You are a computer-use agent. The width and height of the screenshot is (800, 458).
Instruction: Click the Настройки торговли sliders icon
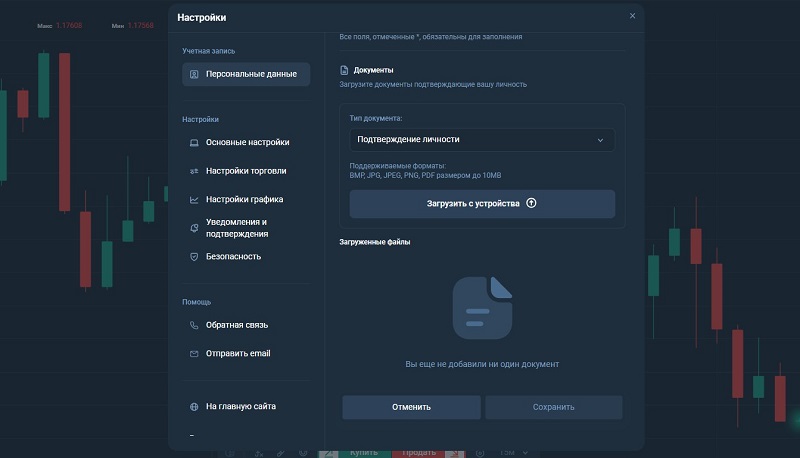pos(194,171)
